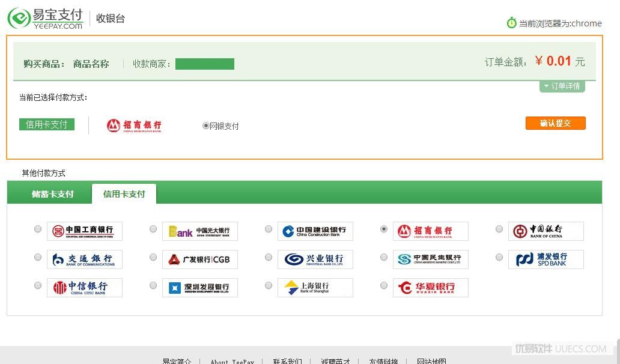Select the radio button for 中国工商银行

[38, 229]
